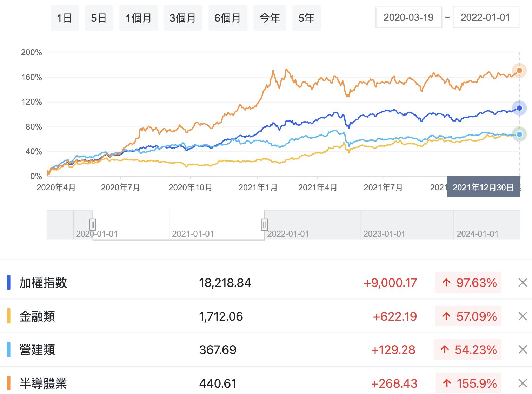Open the 營建類 sector name
This screenshot has height=394, width=532.
coord(37,350)
